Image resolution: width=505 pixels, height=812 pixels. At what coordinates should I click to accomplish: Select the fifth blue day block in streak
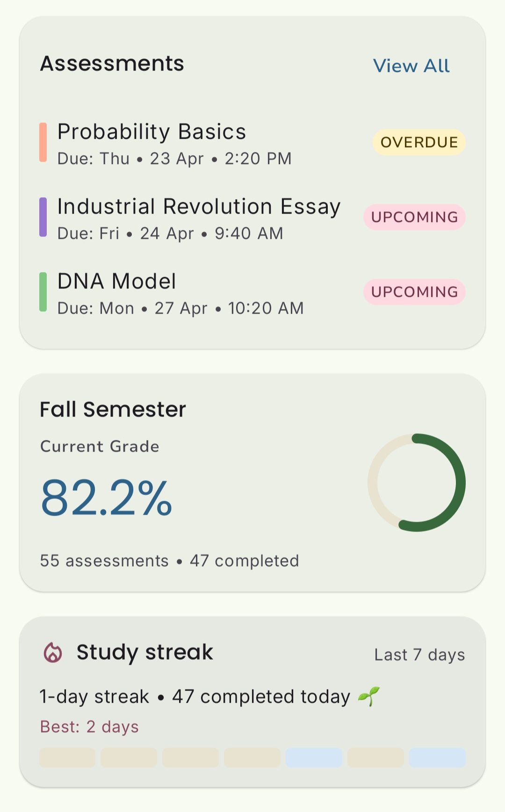tap(314, 757)
